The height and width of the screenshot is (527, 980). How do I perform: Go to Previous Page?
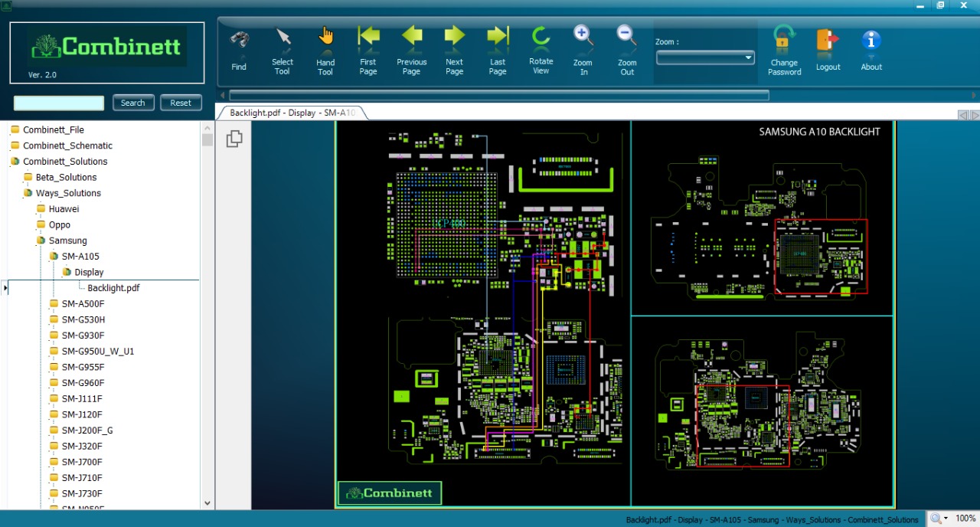pyautogui.click(x=412, y=51)
